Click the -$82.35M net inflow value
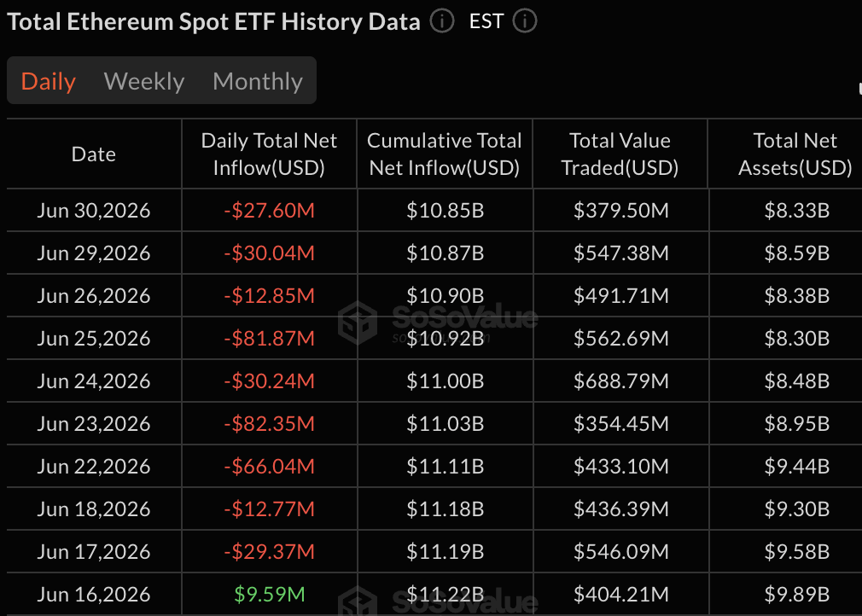The height and width of the screenshot is (616, 862). pyautogui.click(x=270, y=424)
